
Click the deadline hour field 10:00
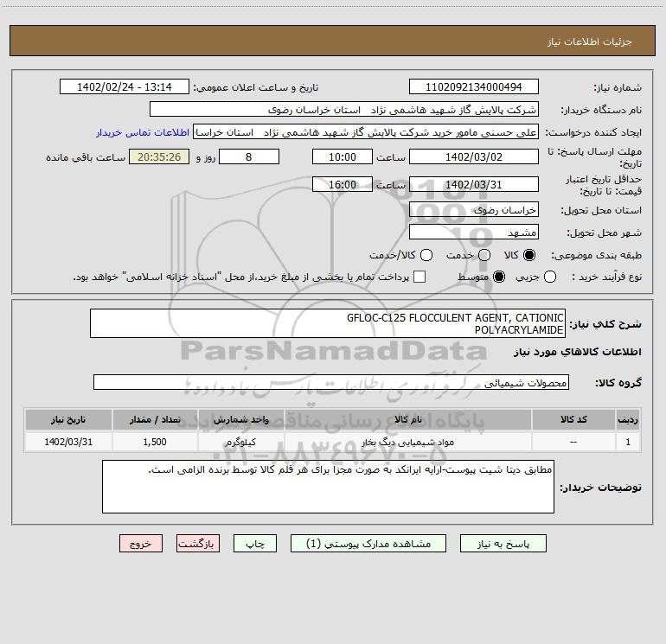tap(343, 156)
